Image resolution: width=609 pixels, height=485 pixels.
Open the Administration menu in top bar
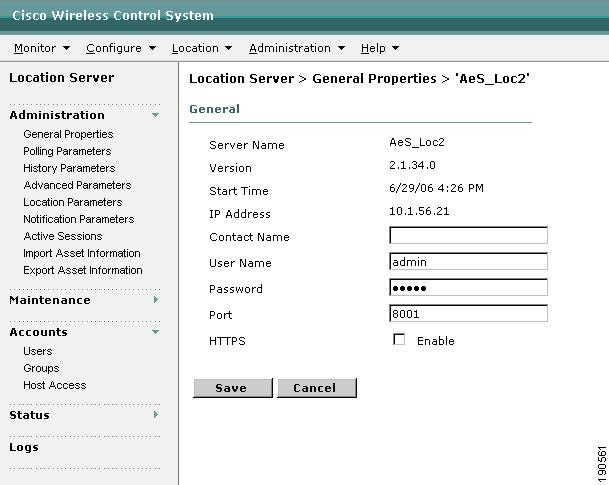pyautogui.click(x=290, y=48)
